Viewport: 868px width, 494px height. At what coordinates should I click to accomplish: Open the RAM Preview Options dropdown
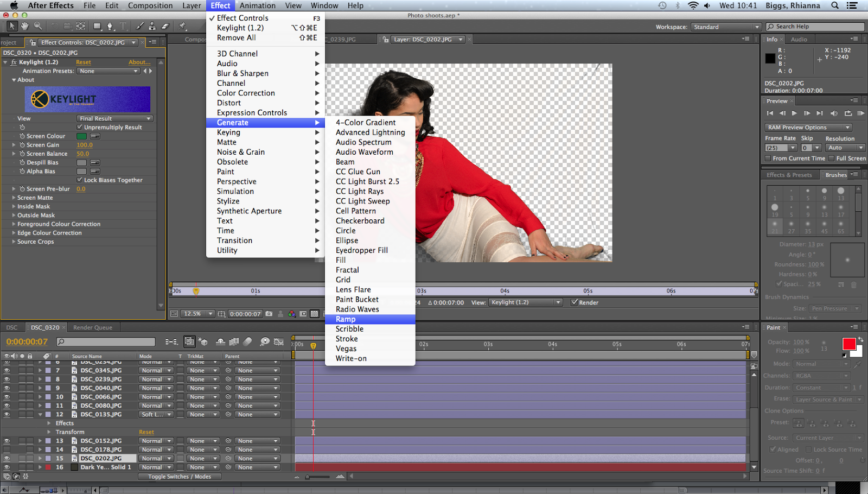[x=808, y=128]
